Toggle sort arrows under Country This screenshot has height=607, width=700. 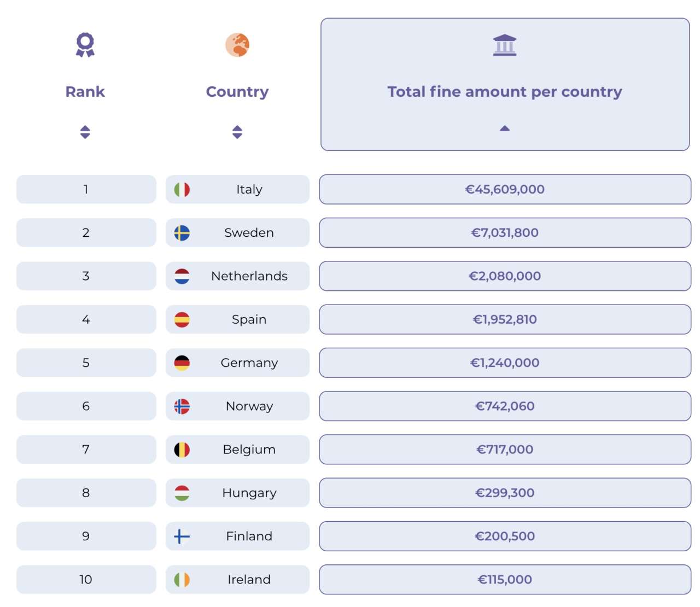(x=237, y=132)
